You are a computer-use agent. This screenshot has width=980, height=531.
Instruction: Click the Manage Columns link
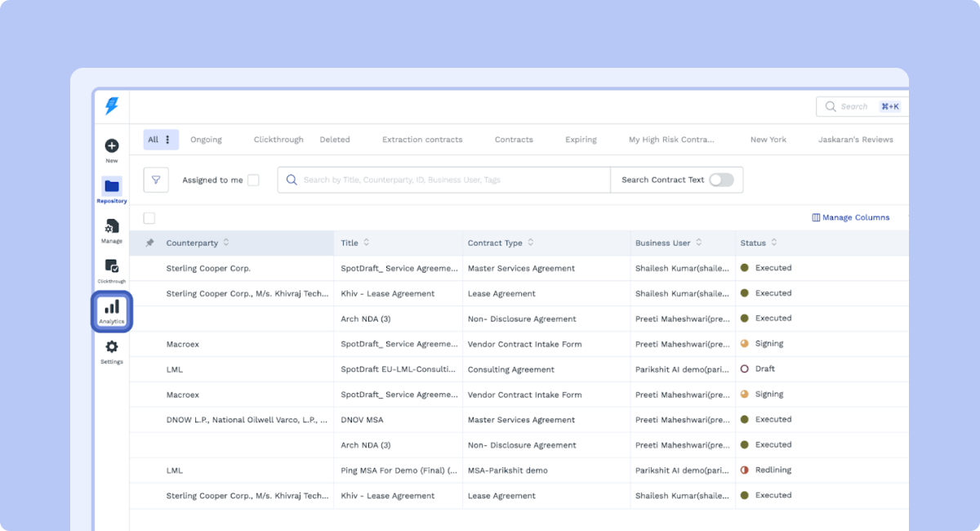coord(856,217)
